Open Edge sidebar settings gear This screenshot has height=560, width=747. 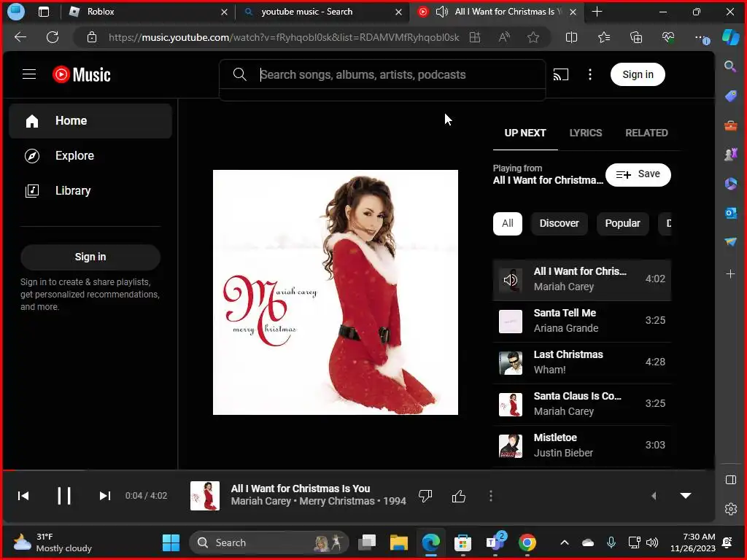(x=730, y=509)
